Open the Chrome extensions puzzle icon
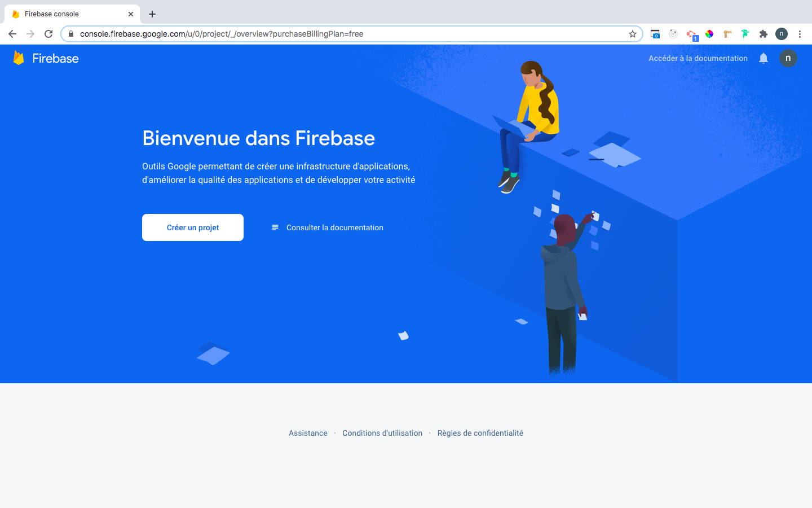Viewport: 812px width, 508px height. 764,34
